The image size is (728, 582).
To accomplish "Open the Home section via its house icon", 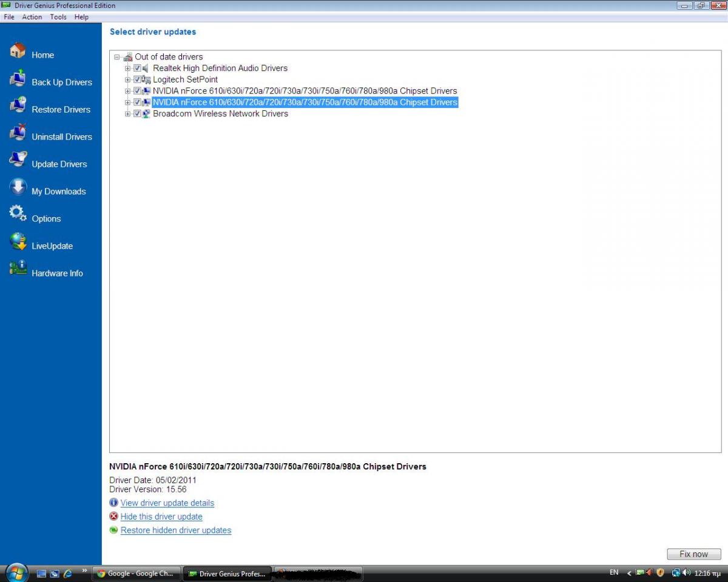I will tap(18, 51).
